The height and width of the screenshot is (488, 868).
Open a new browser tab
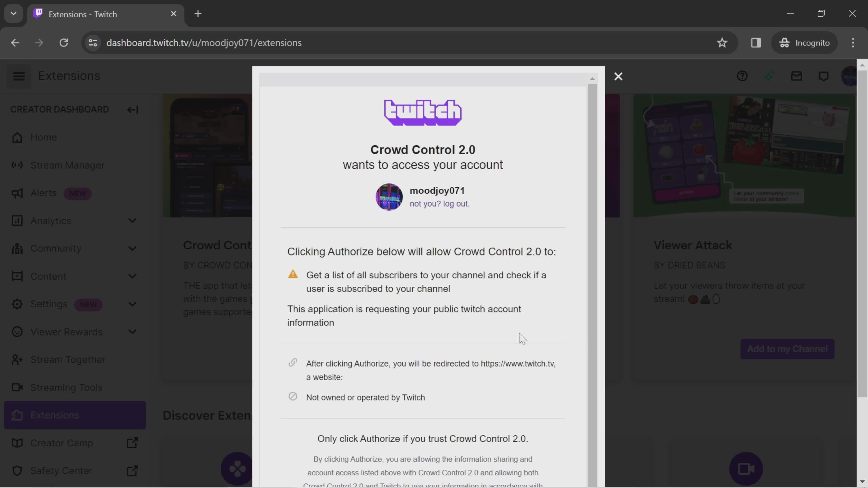click(198, 14)
